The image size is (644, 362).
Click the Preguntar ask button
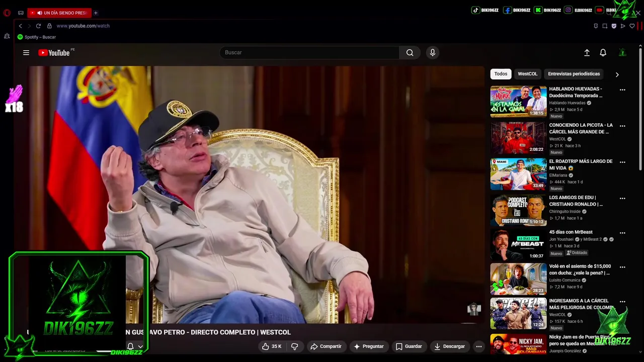pyautogui.click(x=369, y=346)
